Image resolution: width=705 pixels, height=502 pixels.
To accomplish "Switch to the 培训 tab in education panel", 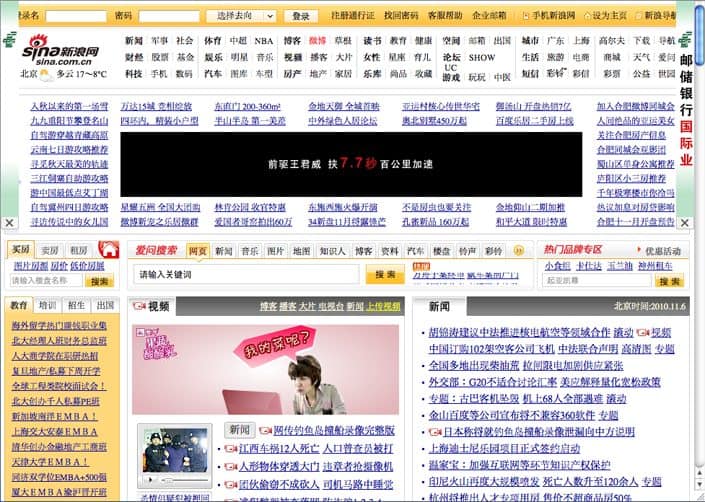I will coord(48,305).
